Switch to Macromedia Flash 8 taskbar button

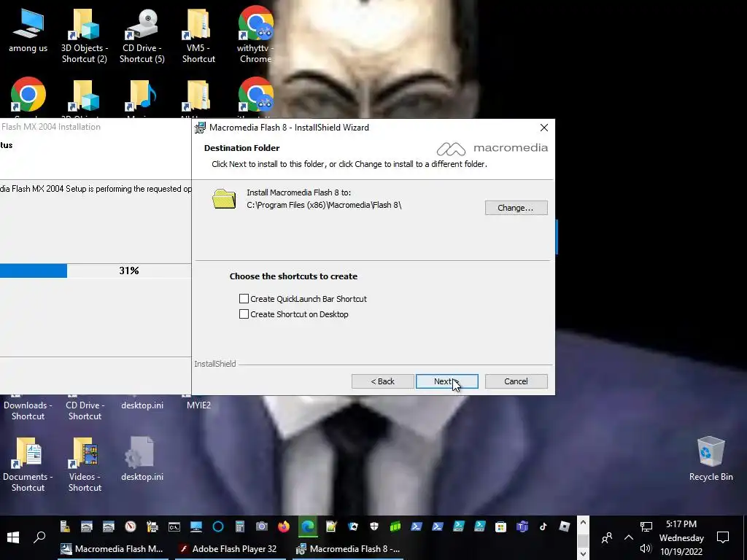[x=348, y=549]
